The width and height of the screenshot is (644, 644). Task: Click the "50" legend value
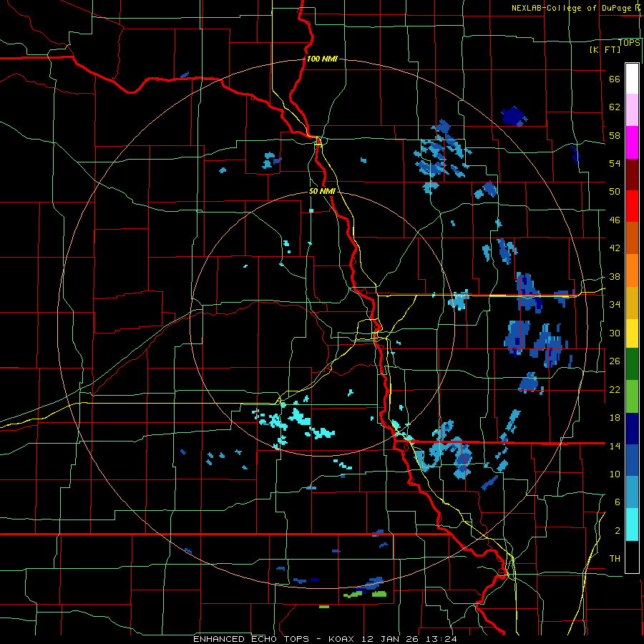tap(615, 191)
